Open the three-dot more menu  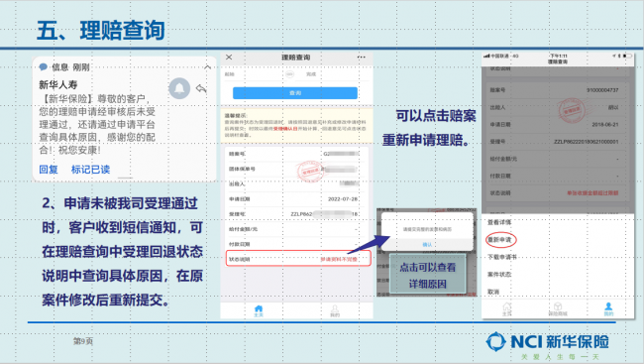[362, 58]
